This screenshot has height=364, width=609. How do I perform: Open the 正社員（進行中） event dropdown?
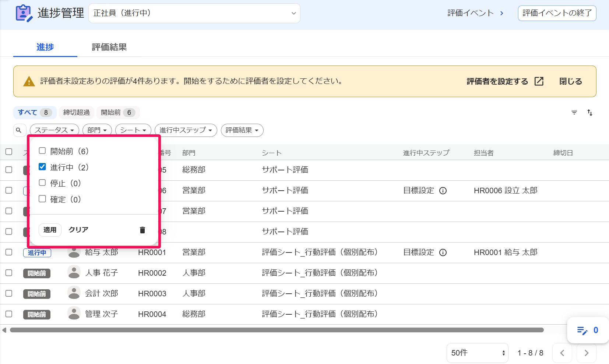coord(194,13)
